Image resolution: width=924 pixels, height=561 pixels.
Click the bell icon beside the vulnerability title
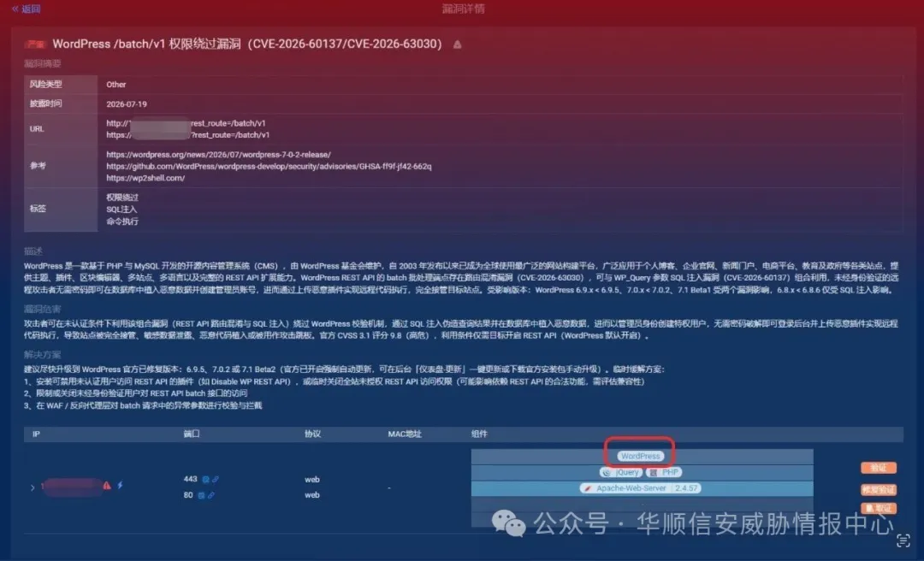(x=457, y=44)
